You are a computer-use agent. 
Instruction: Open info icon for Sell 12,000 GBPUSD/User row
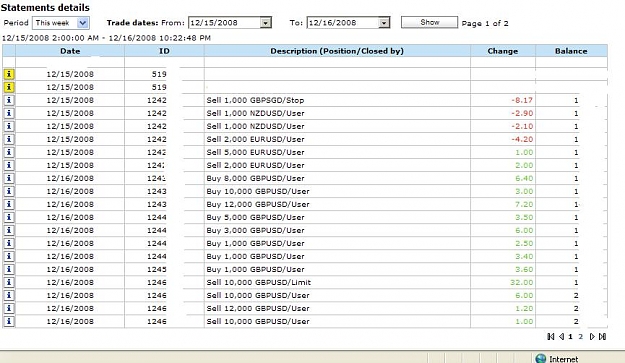pyautogui.click(x=9, y=308)
